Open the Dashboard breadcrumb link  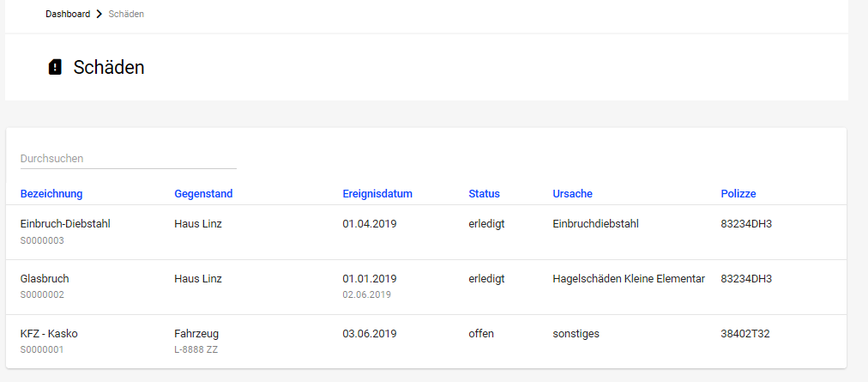click(68, 15)
